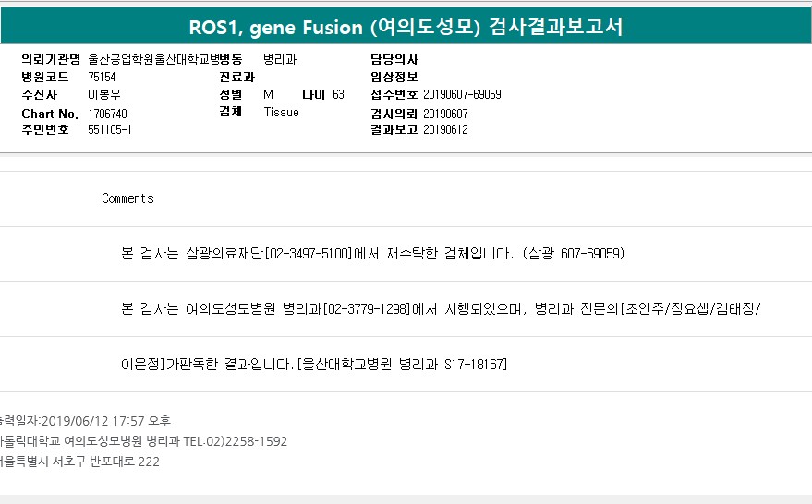Click the 담당의사 label
Viewport: 812px width, 504px height.
tap(394, 60)
